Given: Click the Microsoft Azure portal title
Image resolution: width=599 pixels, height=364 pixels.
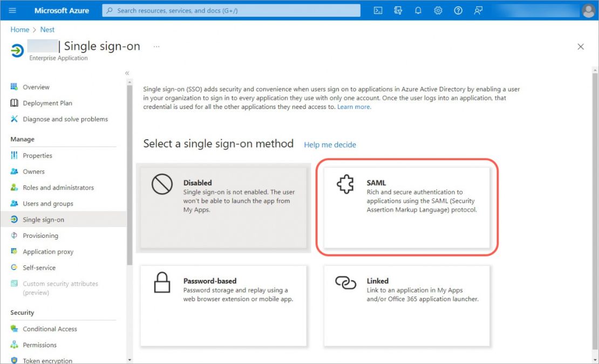Looking at the screenshot, I should click(62, 10).
